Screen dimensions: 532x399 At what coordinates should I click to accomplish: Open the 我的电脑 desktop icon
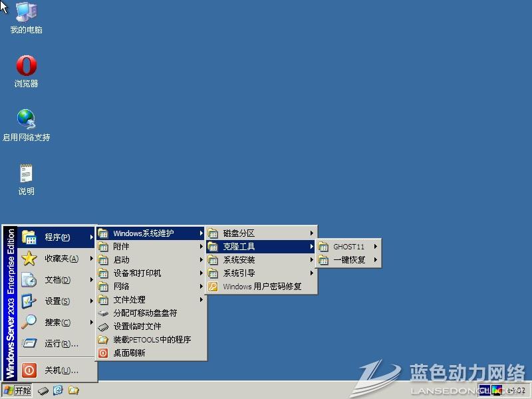click(26, 13)
